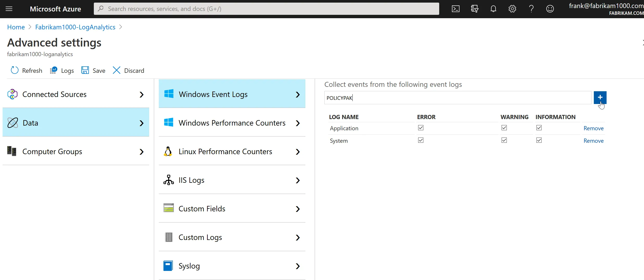Open the portal settings gear
The image size is (644, 280).
512,9
